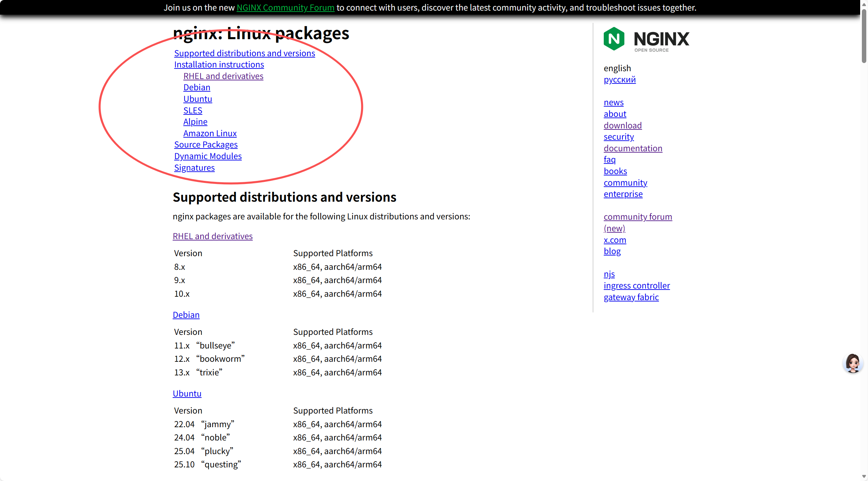Jump to Amazon Linux installation section
Viewport: 868px width, 481px height.
point(210,133)
